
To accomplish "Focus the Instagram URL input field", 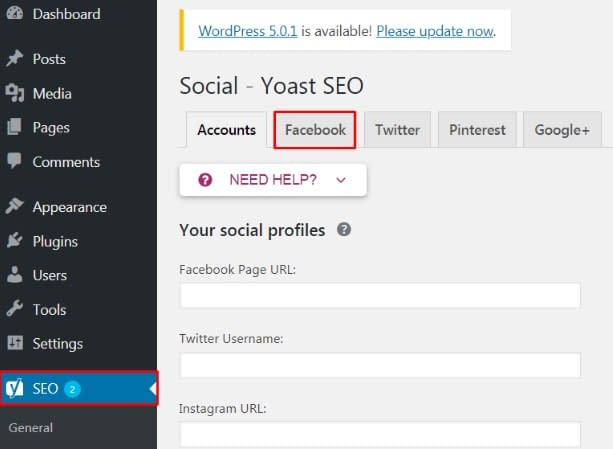I will (x=380, y=434).
